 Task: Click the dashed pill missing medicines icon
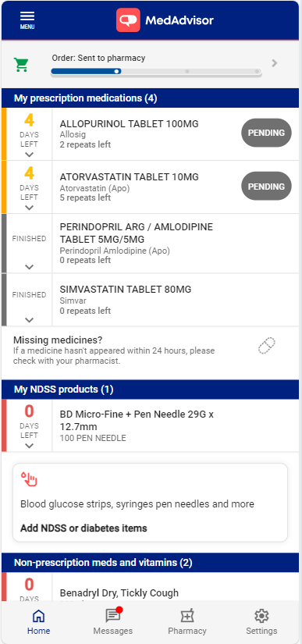(x=267, y=345)
